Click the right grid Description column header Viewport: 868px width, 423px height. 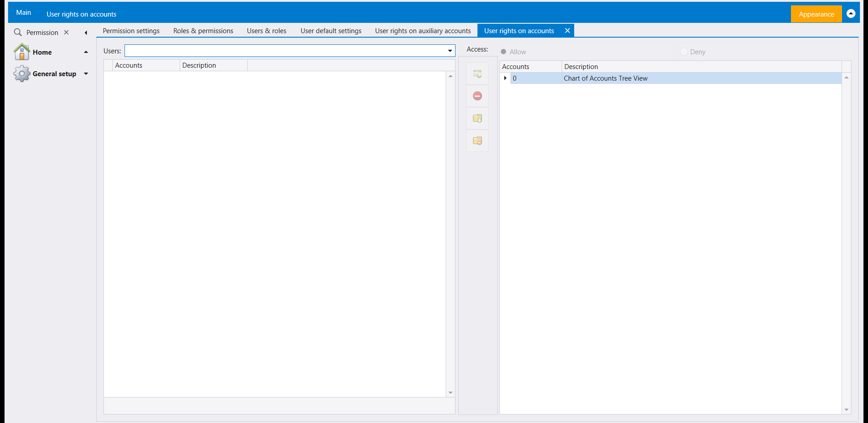[702, 66]
